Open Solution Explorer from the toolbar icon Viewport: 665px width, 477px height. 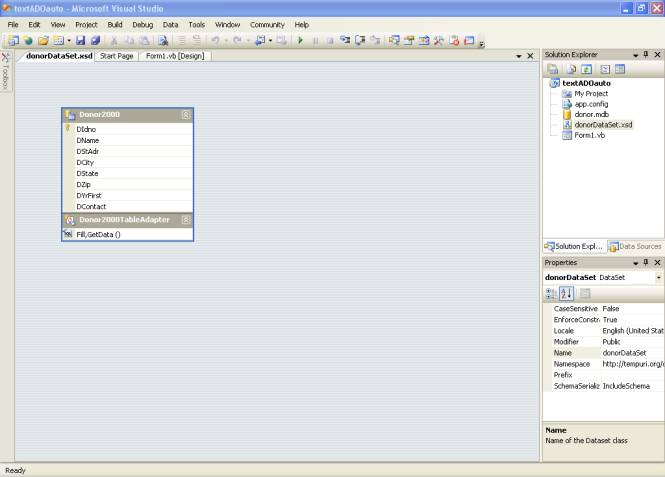(x=394, y=41)
